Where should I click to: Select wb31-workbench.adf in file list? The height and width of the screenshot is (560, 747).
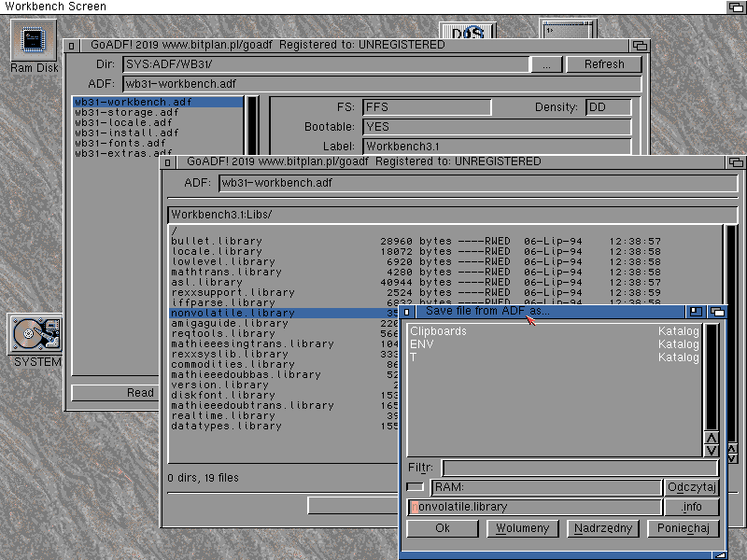click(x=158, y=102)
